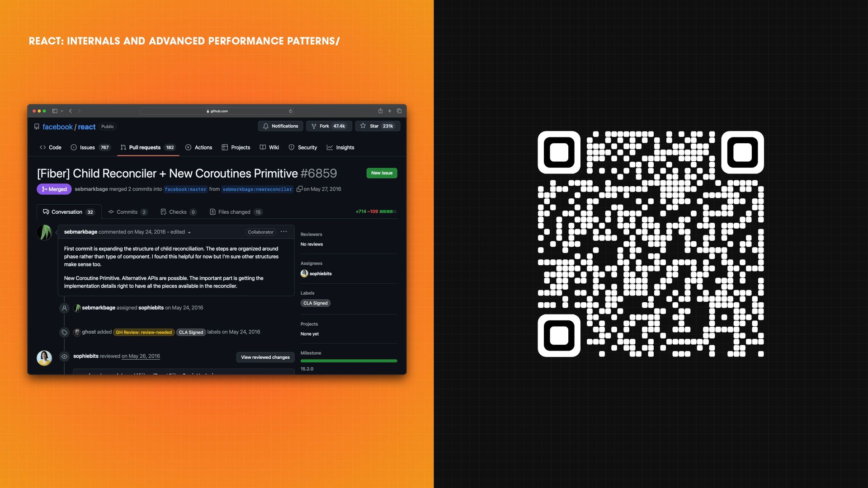Open a new tab with the plus icon
The width and height of the screenshot is (868, 488).
(x=390, y=111)
